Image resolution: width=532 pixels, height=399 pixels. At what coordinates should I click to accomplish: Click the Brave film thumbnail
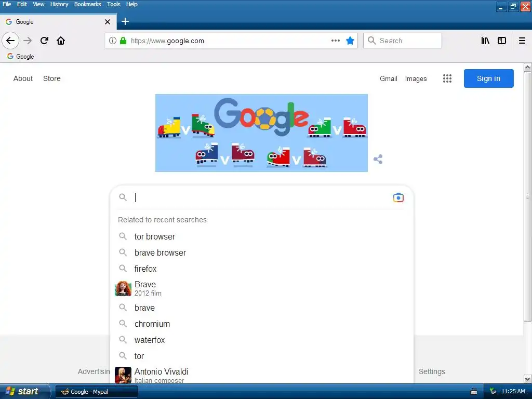(123, 288)
